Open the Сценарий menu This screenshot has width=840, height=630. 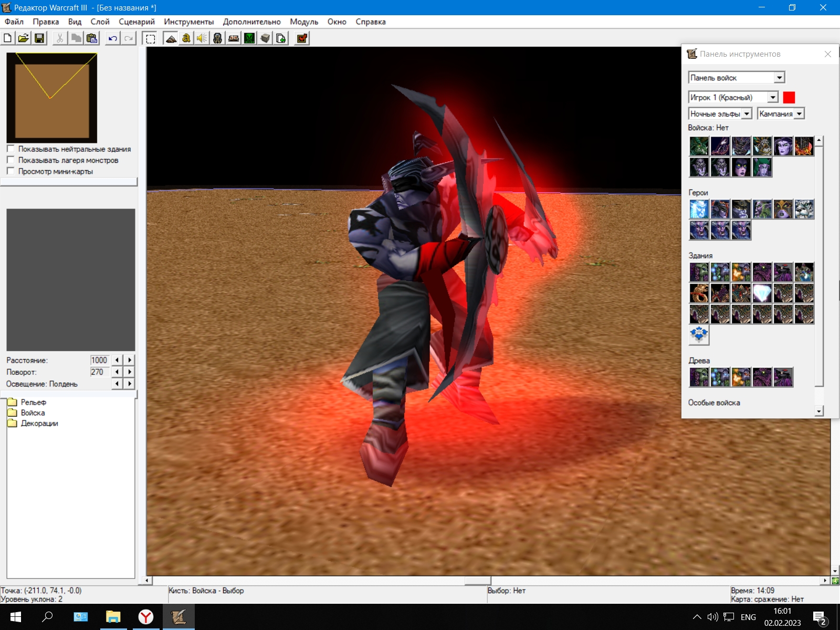coord(136,22)
